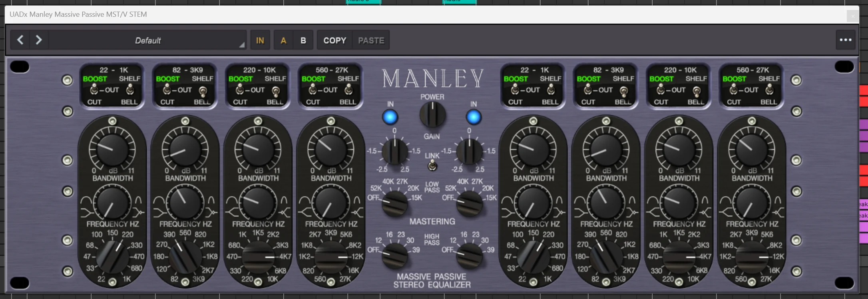The height and width of the screenshot is (299, 868).
Task: Click the right channel GAIN trim knob
Action: coord(469,151)
